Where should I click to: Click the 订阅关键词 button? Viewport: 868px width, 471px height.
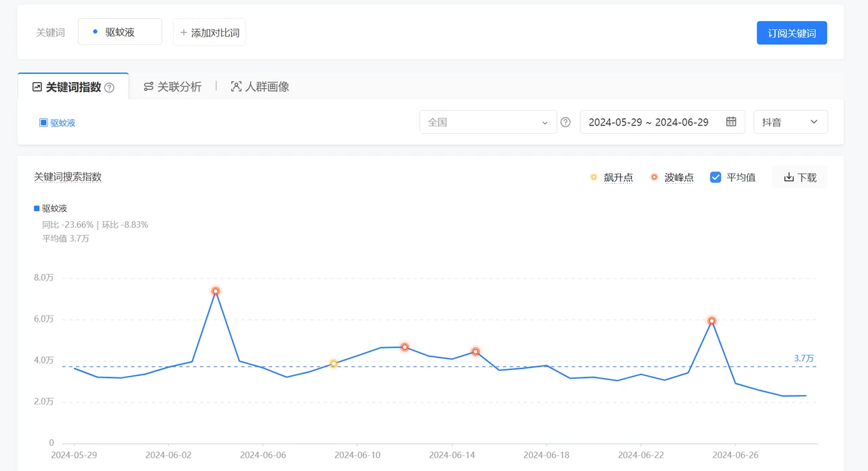click(x=791, y=33)
